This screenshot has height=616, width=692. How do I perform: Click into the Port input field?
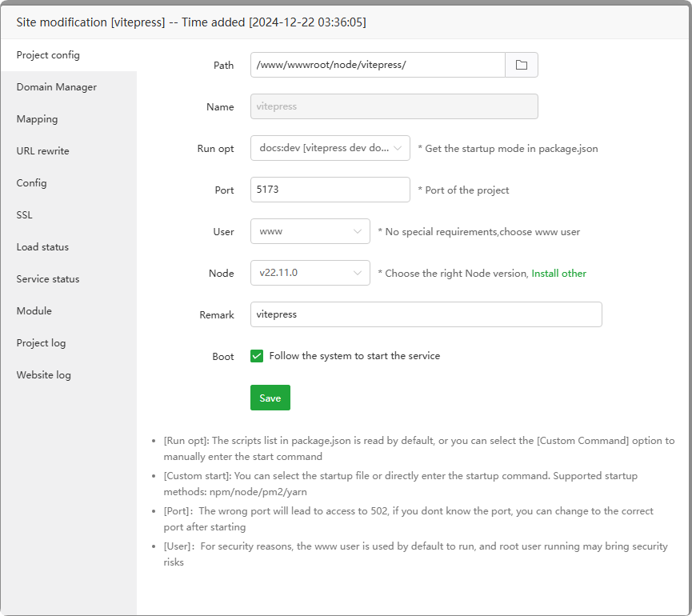tap(330, 190)
